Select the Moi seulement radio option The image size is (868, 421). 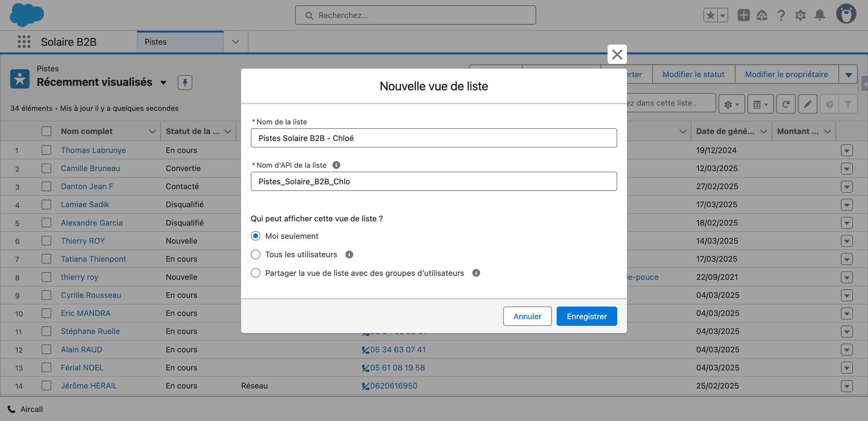255,236
